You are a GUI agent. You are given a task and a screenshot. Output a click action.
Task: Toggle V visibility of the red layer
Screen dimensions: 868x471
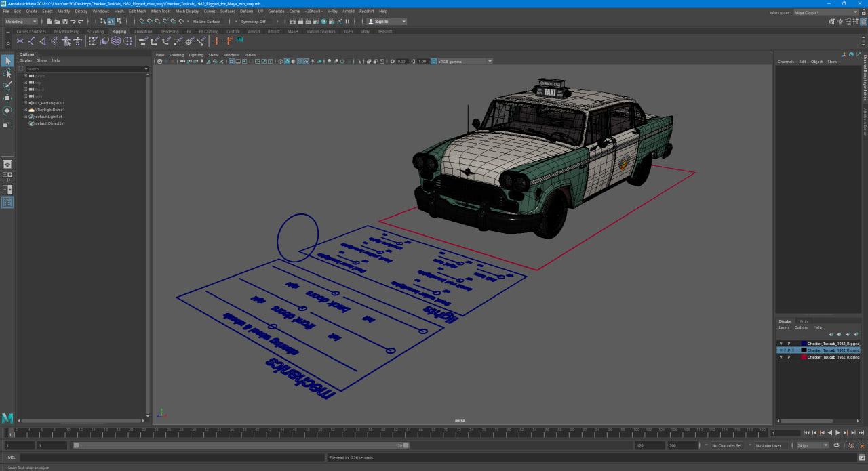pos(781,357)
